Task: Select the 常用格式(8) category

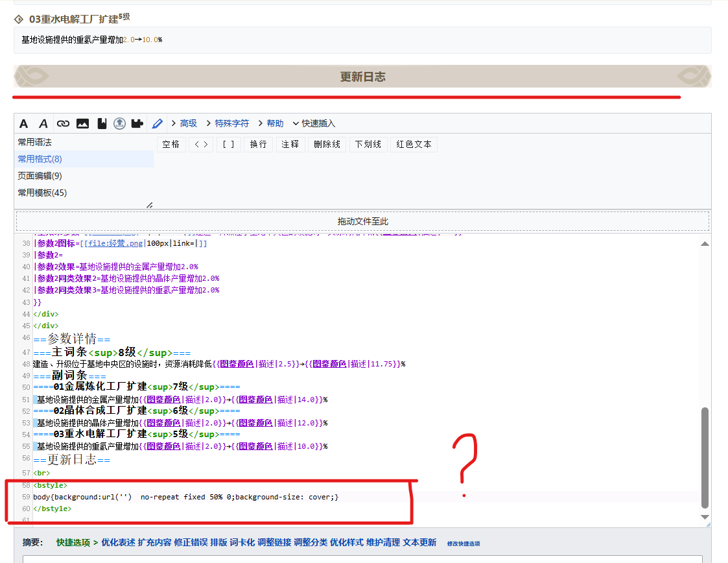Action: point(84,159)
